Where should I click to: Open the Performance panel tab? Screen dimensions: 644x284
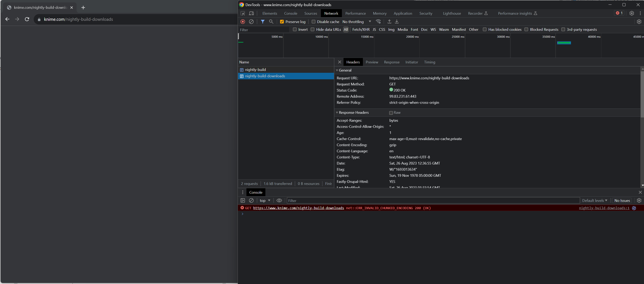pos(356,13)
